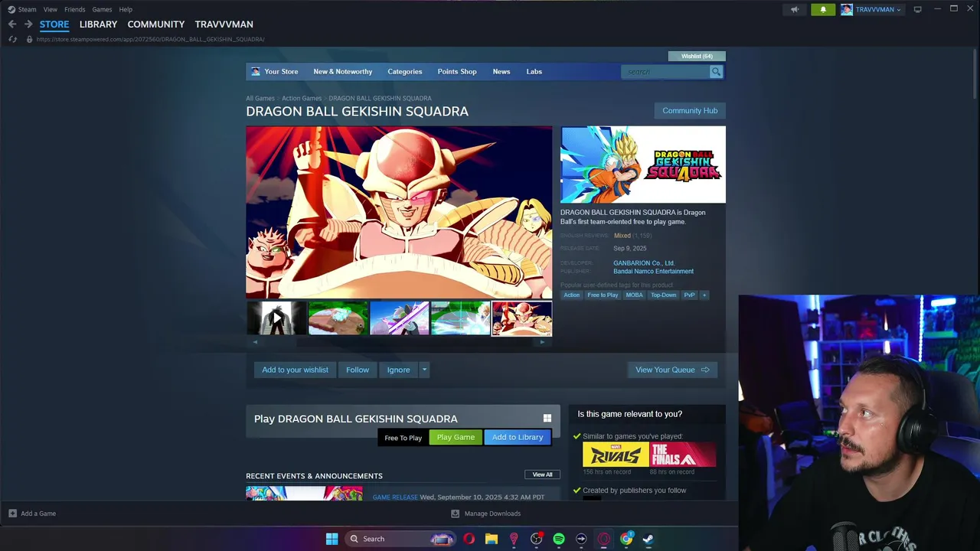The image size is (980, 551).
Task: Open Manage Downloads
Action: coord(485,514)
